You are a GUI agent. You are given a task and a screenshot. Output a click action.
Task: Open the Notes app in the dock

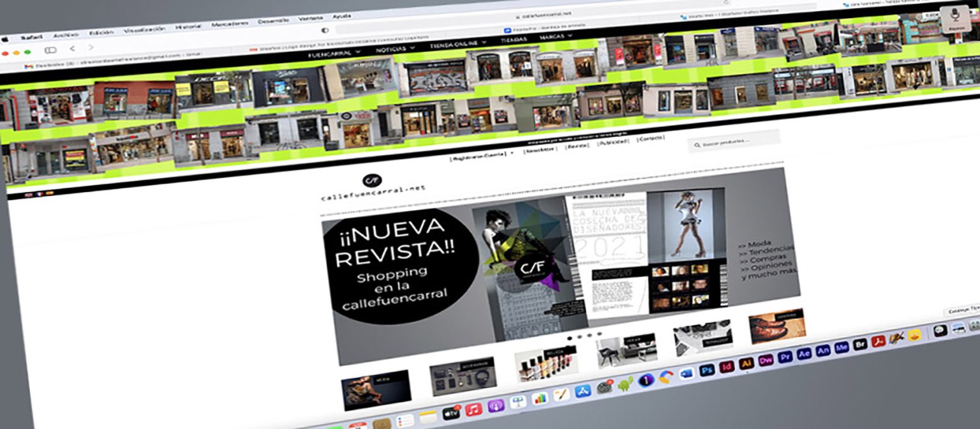427,418
